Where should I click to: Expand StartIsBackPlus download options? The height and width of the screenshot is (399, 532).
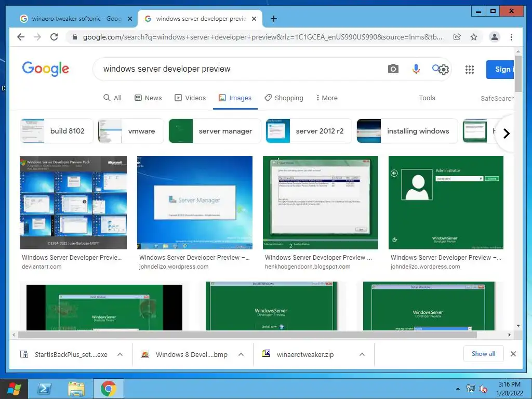coord(120,354)
